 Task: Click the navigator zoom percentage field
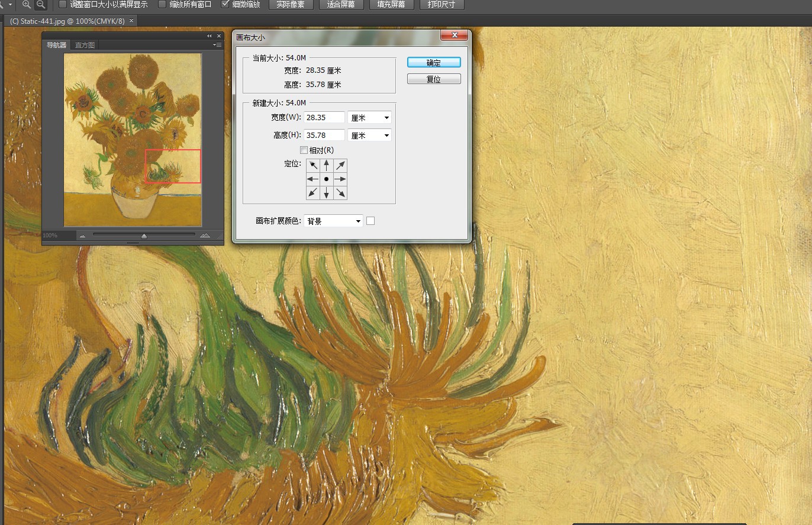tap(59, 236)
